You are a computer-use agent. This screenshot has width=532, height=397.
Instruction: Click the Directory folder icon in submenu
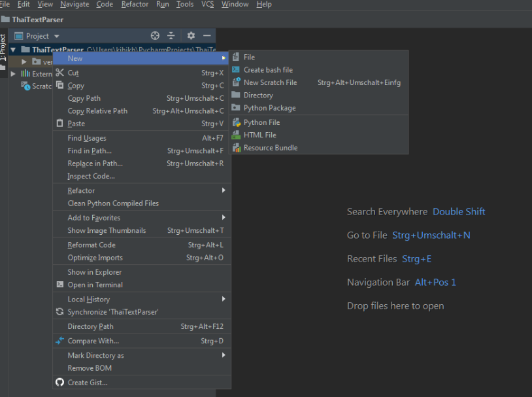(236, 95)
